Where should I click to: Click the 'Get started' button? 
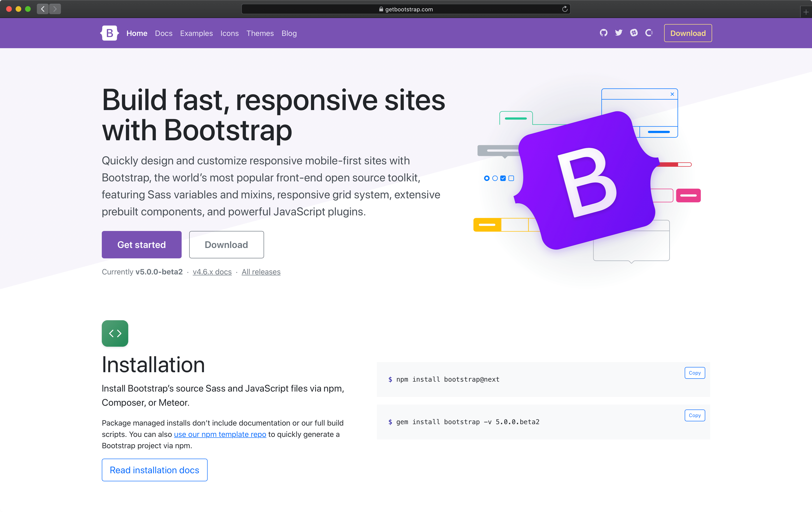point(141,244)
